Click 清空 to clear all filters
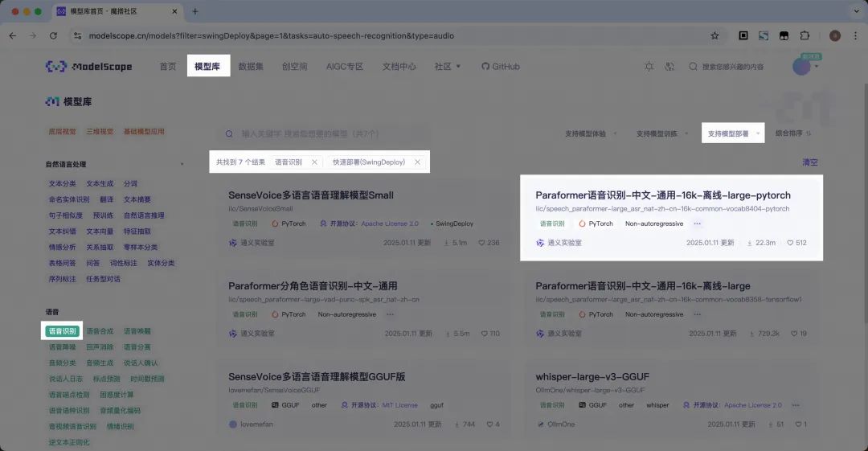The image size is (868, 451). click(810, 162)
